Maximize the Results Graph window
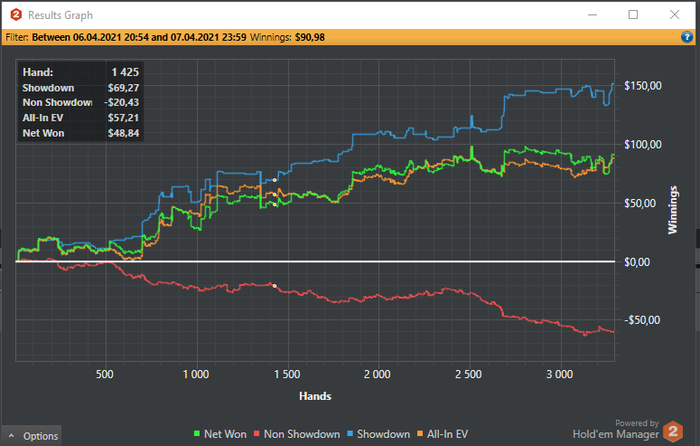This screenshot has width=700, height=446. (633, 15)
